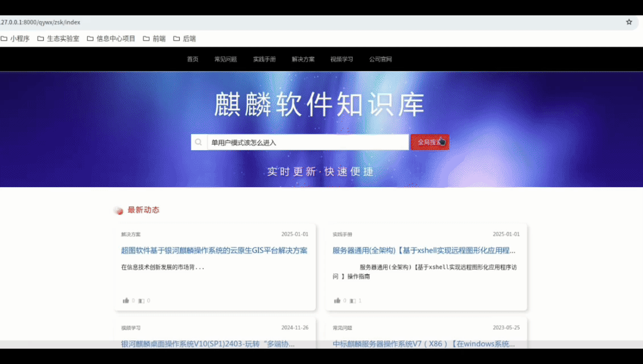
Task: Select 实践手册 in the navigation bar
Action: point(265,60)
